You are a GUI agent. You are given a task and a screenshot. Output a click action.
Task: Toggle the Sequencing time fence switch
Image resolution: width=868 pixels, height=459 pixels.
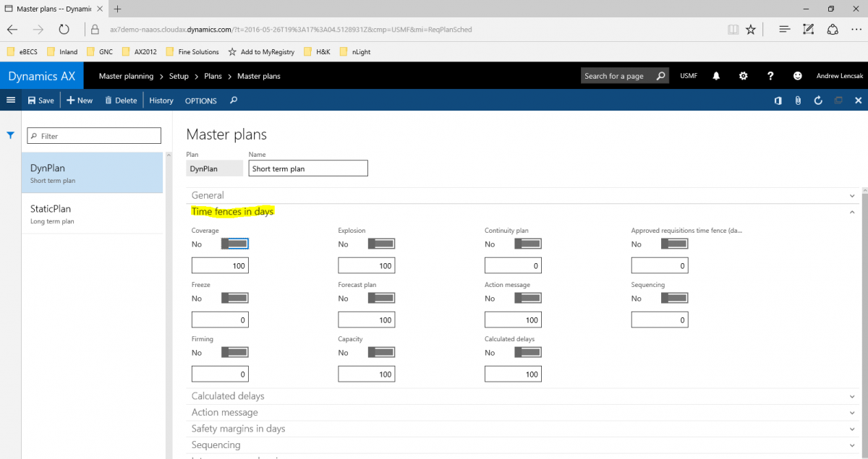(674, 298)
